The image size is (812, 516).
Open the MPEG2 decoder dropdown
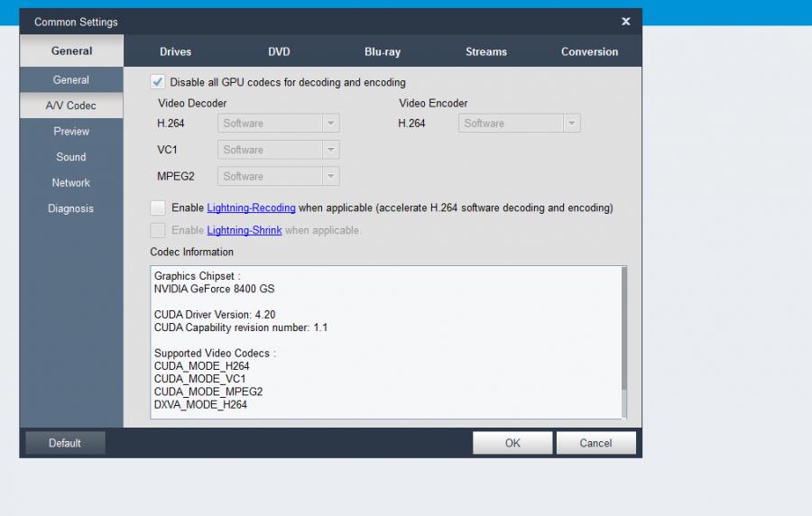coord(279,176)
